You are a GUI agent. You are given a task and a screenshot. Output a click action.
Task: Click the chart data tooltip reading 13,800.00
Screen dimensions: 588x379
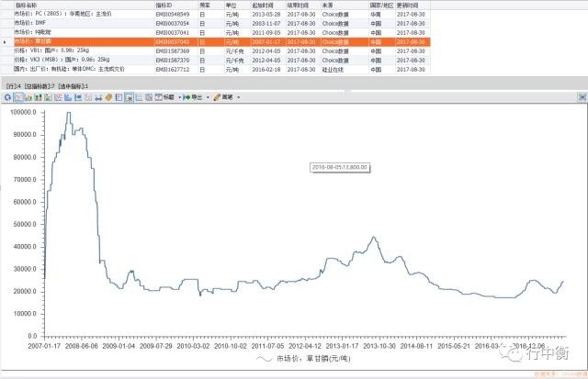[340, 167]
